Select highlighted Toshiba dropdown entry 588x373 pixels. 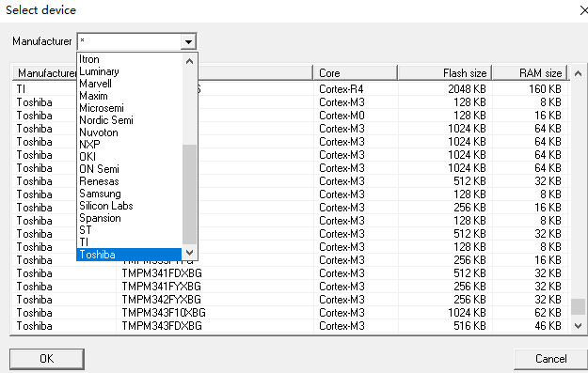pos(129,255)
